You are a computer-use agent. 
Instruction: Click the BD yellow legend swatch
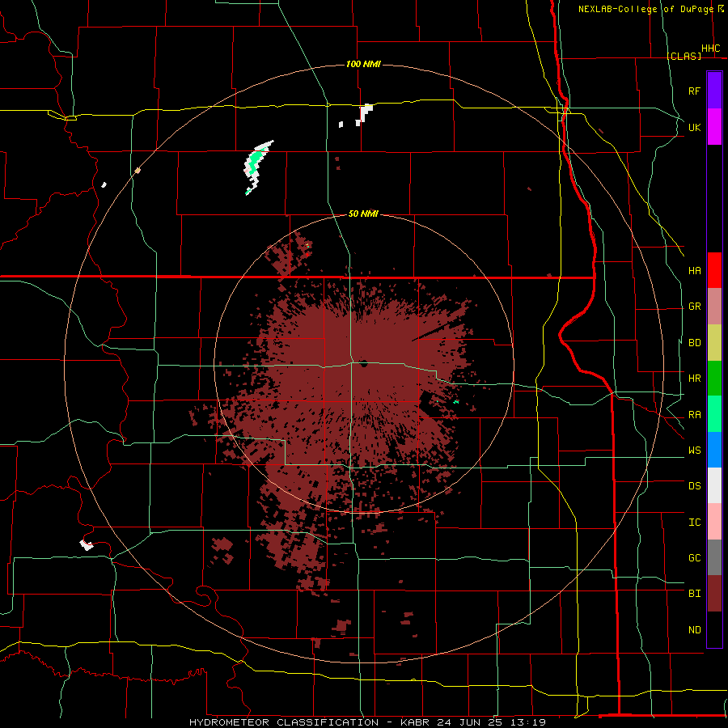(714, 342)
